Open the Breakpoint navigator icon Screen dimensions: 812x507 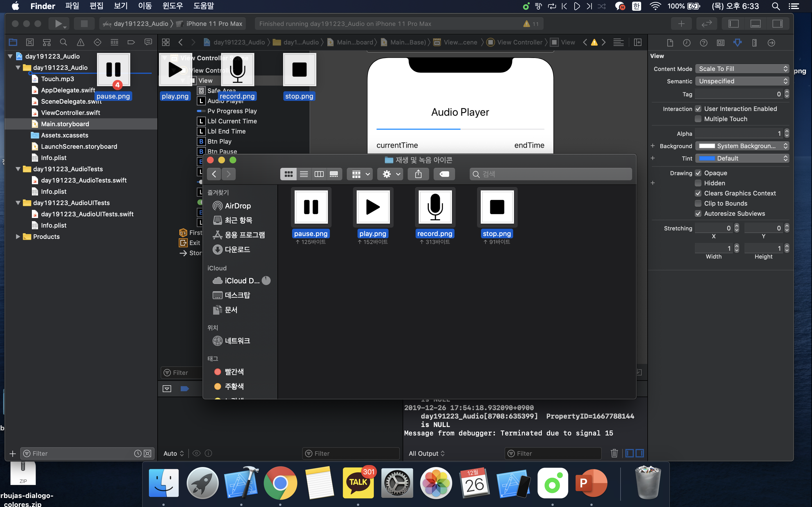pos(131,42)
